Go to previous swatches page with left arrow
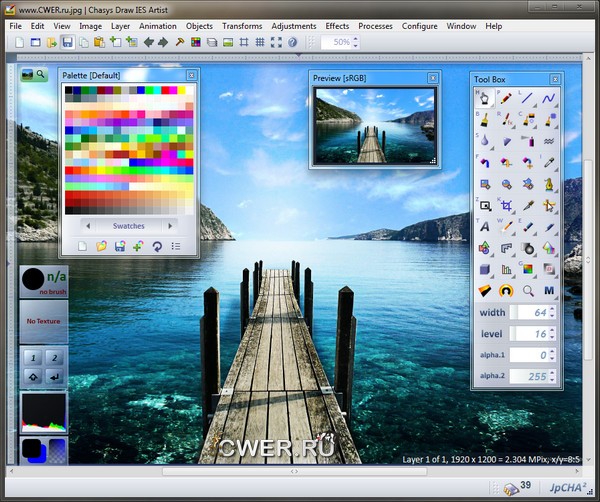 pyautogui.click(x=86, y=226)
